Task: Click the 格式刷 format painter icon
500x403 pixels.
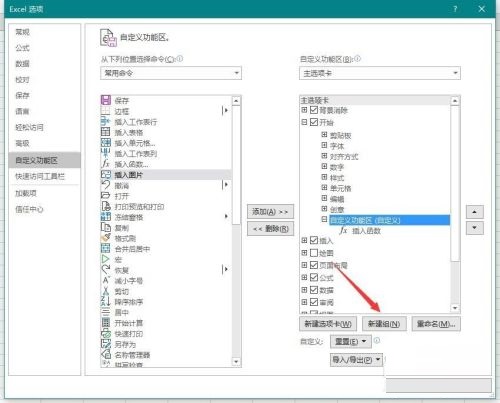Action: 106,238
